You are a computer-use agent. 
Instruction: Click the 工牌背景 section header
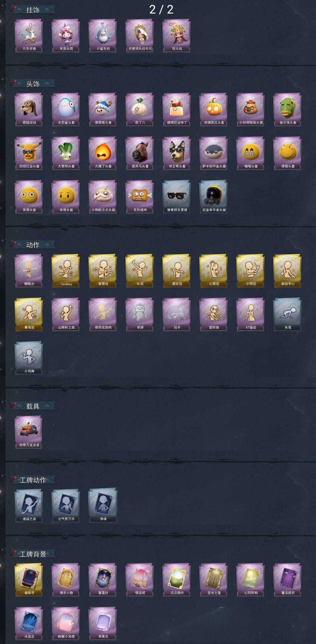click(x=33, y=554)
